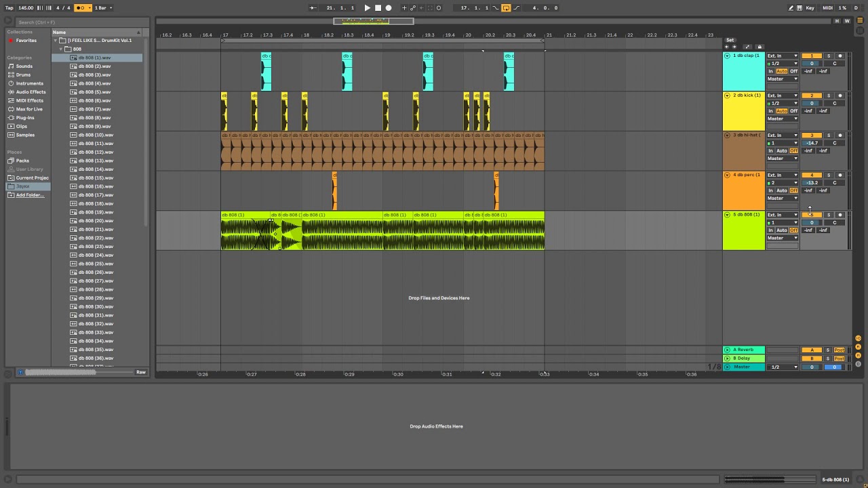Solo the 2 db kick track

click(828, 96)
